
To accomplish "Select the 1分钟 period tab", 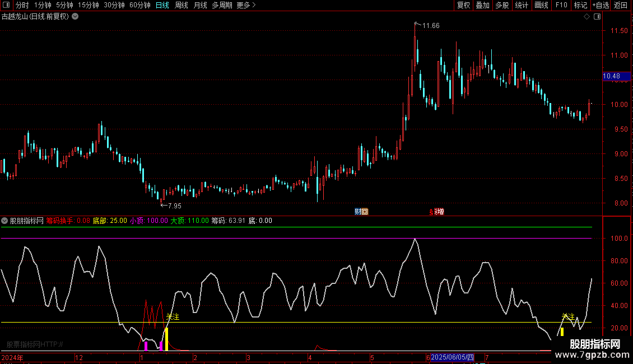I will coord(43,5).
